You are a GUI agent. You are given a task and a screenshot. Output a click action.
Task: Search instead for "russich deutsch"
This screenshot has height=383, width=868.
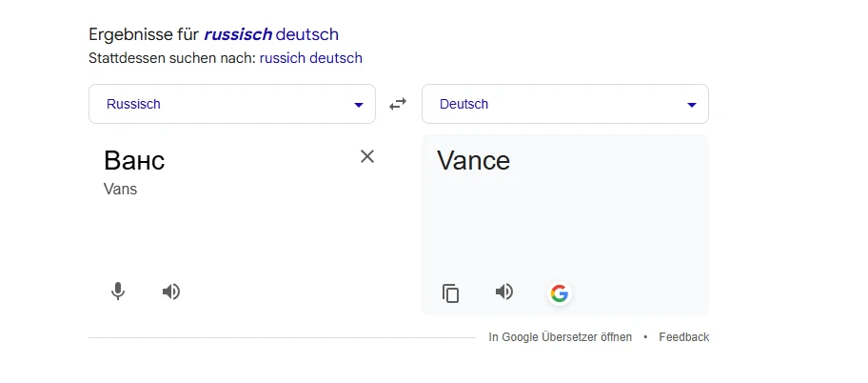310,58
